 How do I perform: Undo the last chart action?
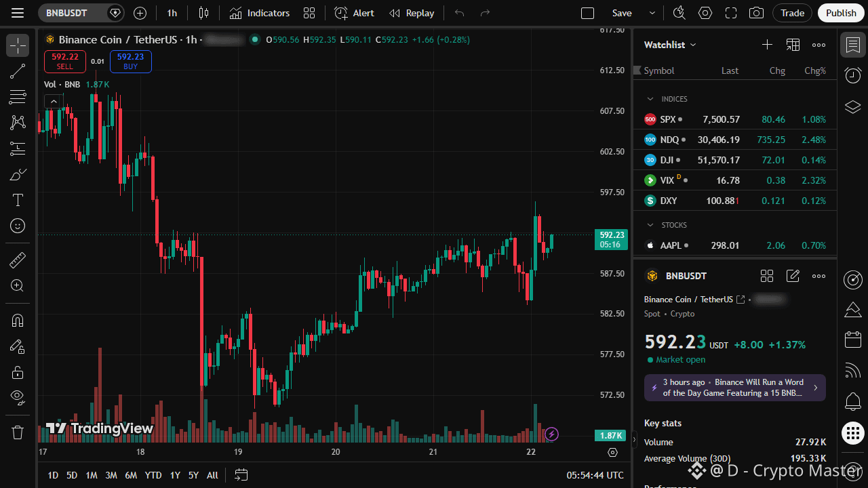click(459, 13)
